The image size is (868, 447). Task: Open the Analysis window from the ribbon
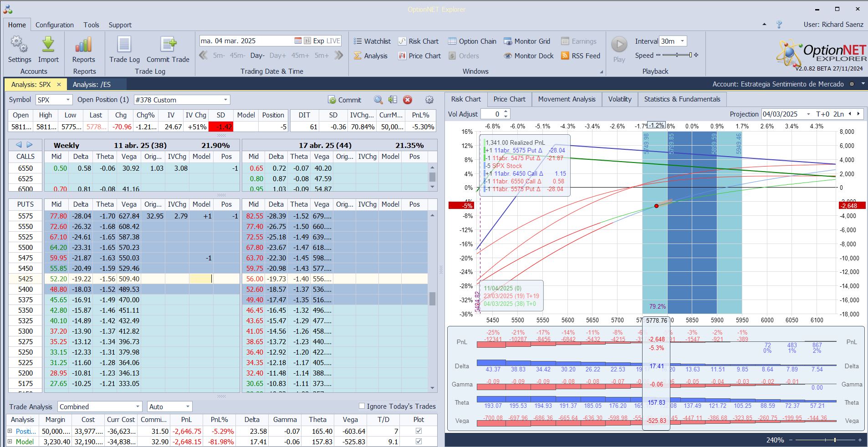point(371,56)
